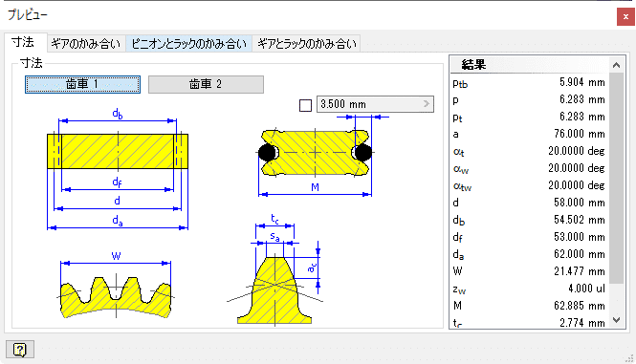
Task: Click the results list scroll-up arrow
Action: click(x=616, y=65)
